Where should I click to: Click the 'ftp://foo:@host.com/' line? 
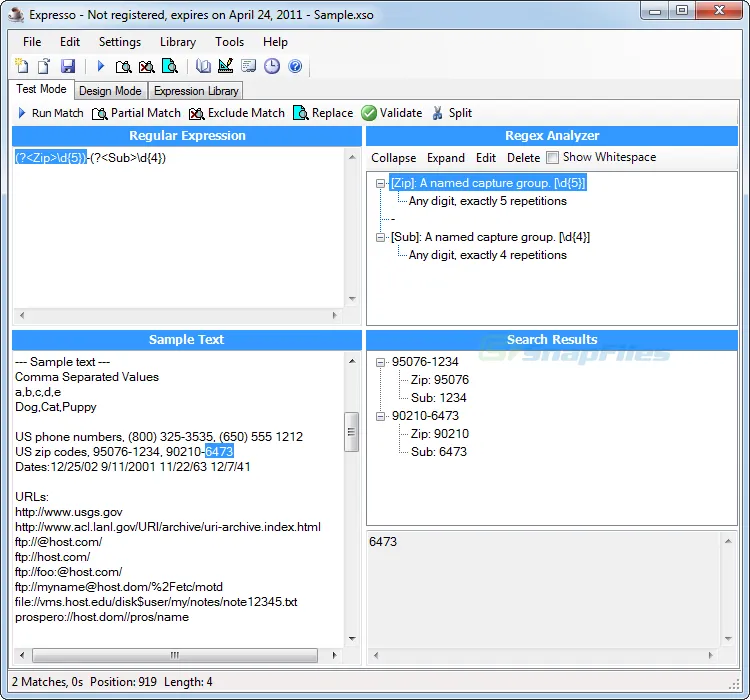click(68, 572)
